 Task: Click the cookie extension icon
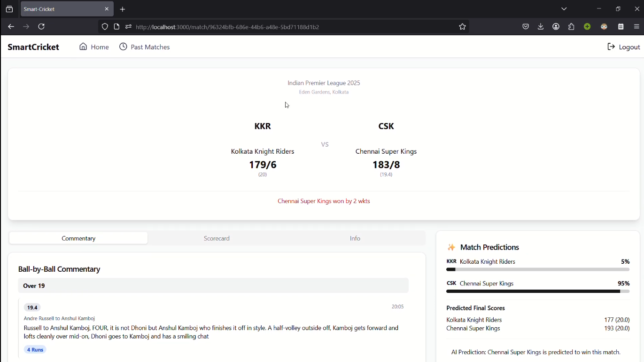(x=604, y=27)
